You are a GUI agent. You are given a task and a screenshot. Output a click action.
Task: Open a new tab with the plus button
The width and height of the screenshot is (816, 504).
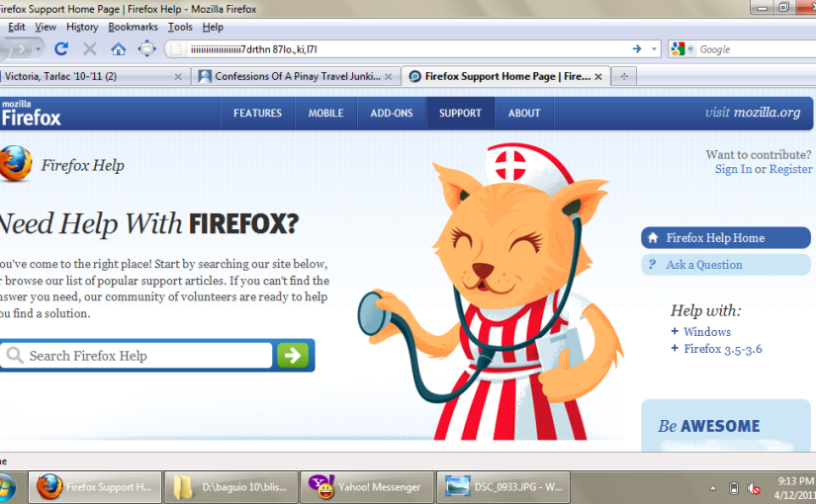tap(624, 76)
